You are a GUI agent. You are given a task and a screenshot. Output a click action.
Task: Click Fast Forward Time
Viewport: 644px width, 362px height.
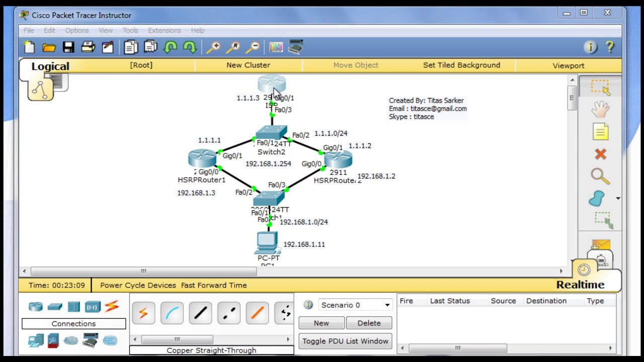(214, 285)
